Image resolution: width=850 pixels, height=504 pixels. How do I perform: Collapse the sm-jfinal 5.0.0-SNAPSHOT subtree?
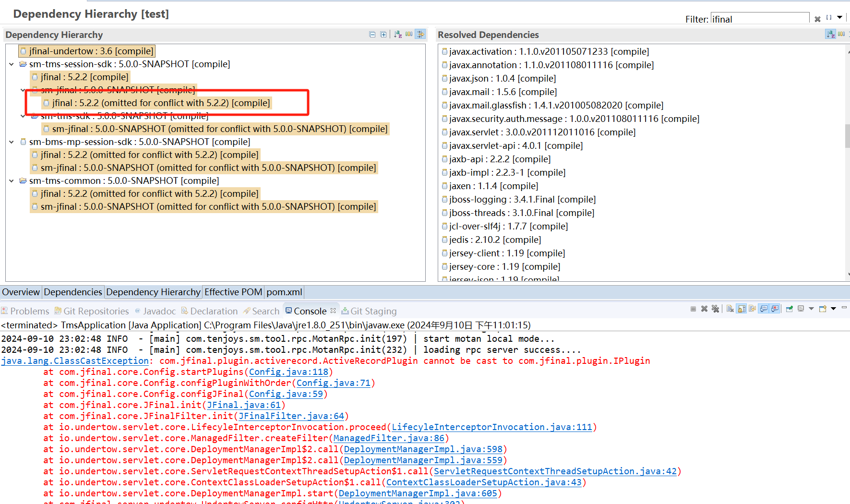point(23,90)
